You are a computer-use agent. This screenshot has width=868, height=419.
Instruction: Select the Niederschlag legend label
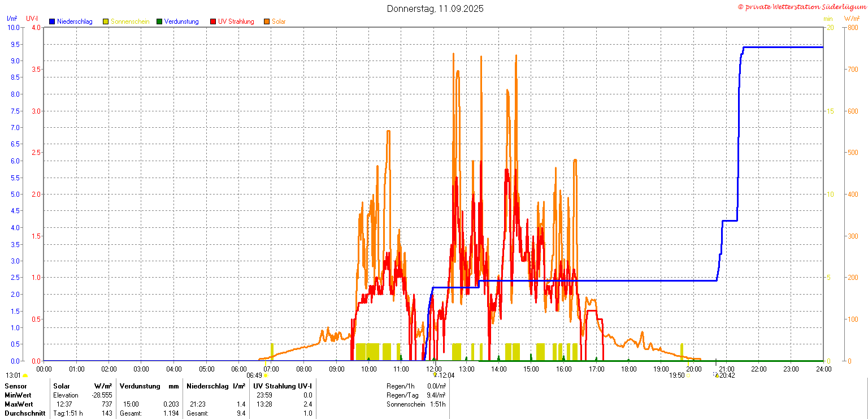tap(75, 21)
